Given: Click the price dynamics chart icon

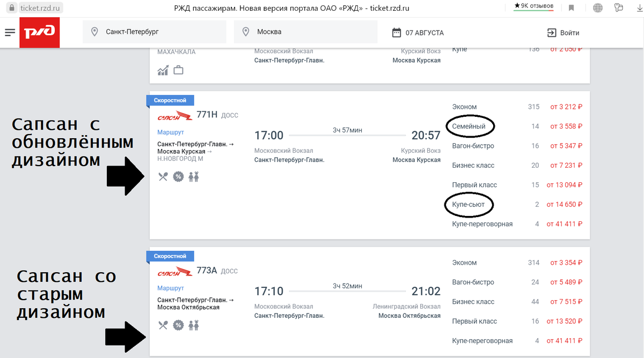Looking at the screenshot, I should (163, 70).
